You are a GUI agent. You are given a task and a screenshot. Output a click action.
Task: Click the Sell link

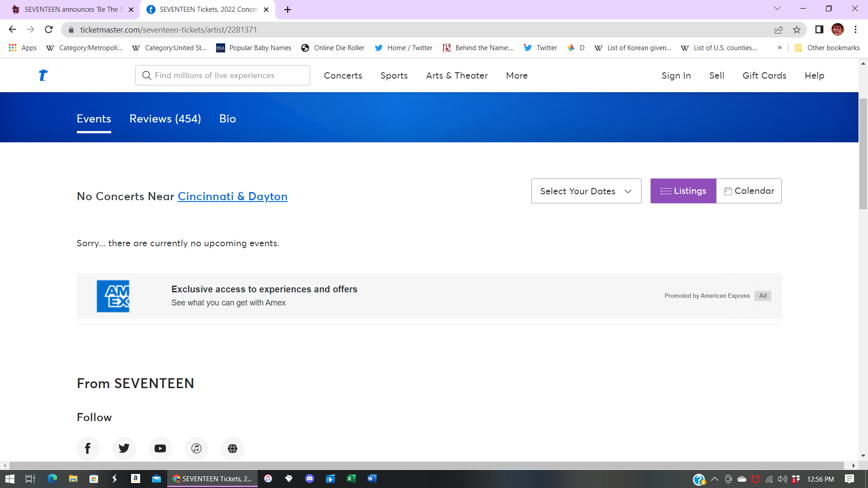(x=717, y=76)
